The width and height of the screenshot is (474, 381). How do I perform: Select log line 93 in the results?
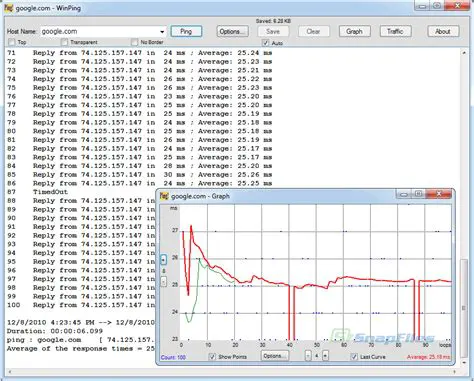81,244
